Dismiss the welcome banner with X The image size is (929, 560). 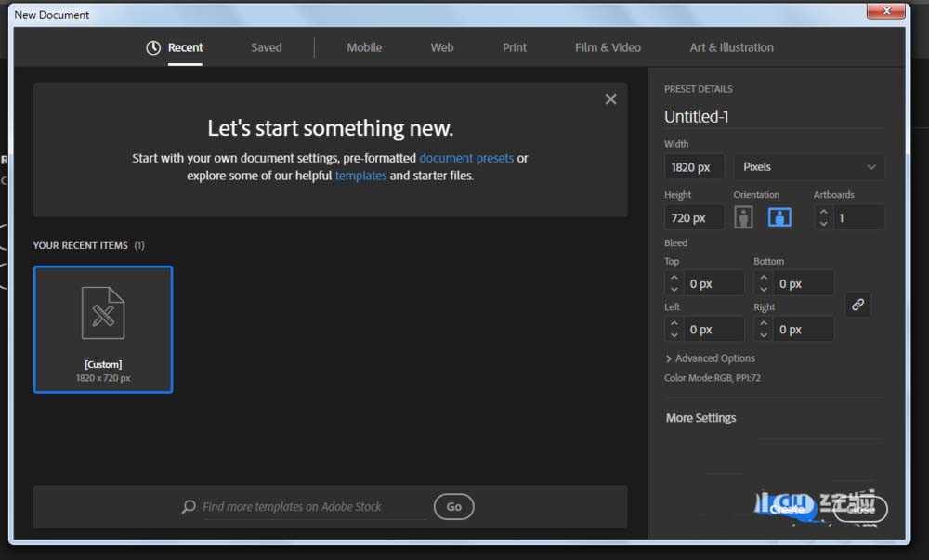[x=611, y=99]
